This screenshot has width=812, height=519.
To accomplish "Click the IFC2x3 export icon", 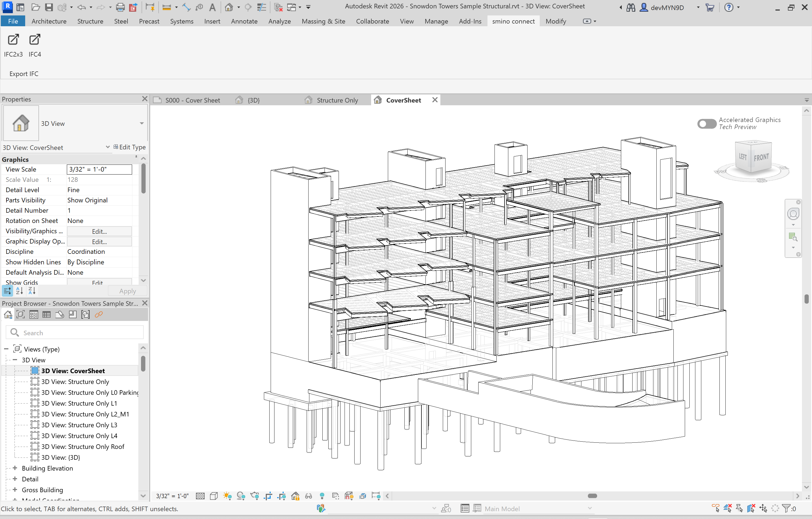I will [x=13, y=40].
